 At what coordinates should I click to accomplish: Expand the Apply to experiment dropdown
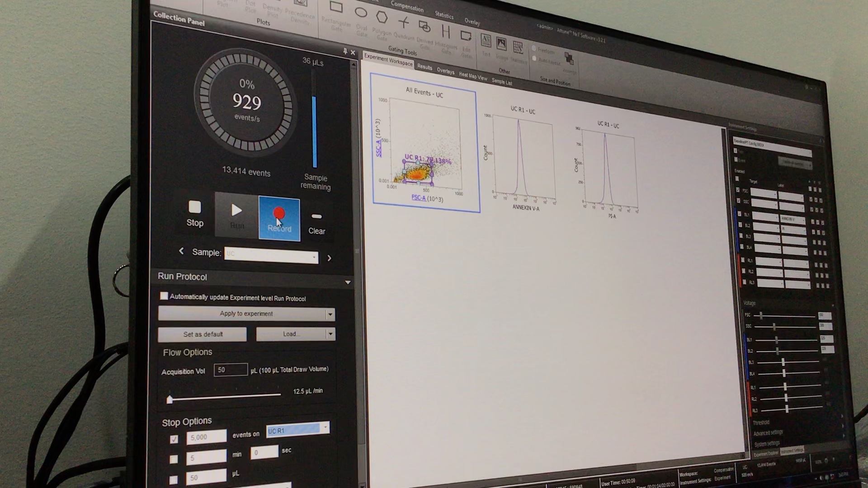(x=330, y=313)
